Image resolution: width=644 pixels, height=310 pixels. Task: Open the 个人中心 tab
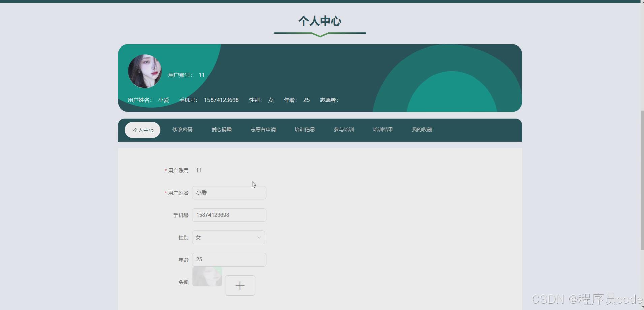(143, 130)
